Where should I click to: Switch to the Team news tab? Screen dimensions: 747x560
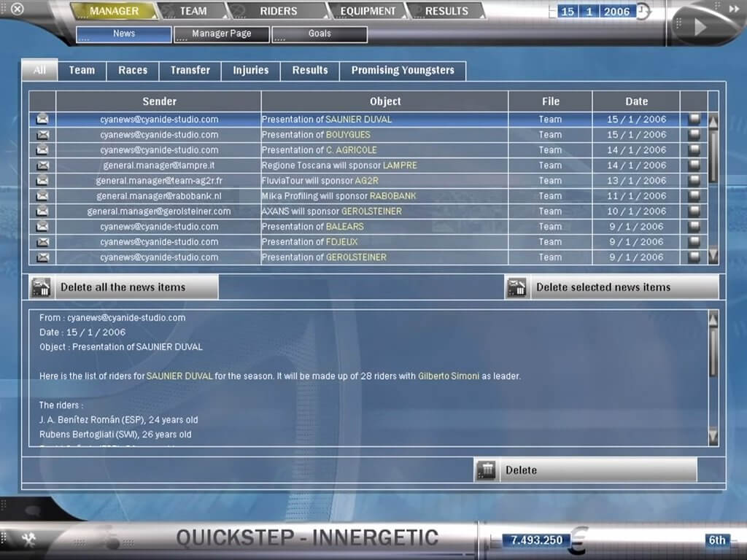click(82, 71)
